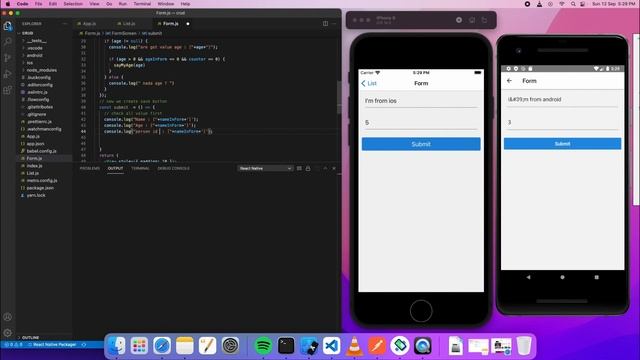
Task: Open the Terminal panel tab
Action: [x=140, y=168]
